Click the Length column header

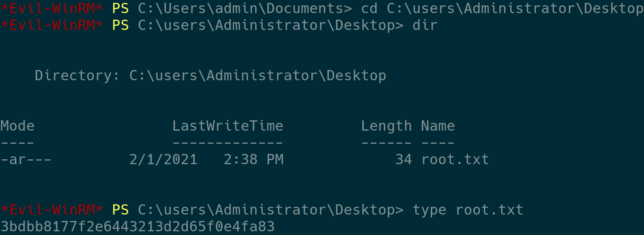(x=386, y=126)
